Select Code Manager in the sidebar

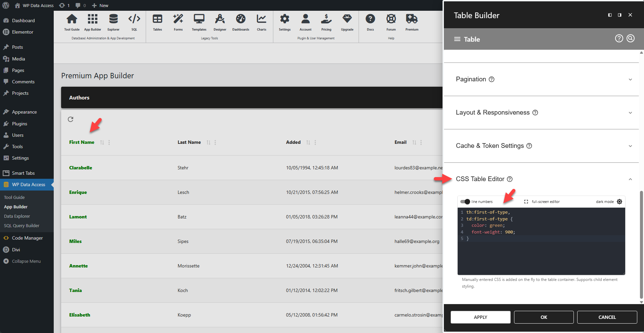click(27, 238)
